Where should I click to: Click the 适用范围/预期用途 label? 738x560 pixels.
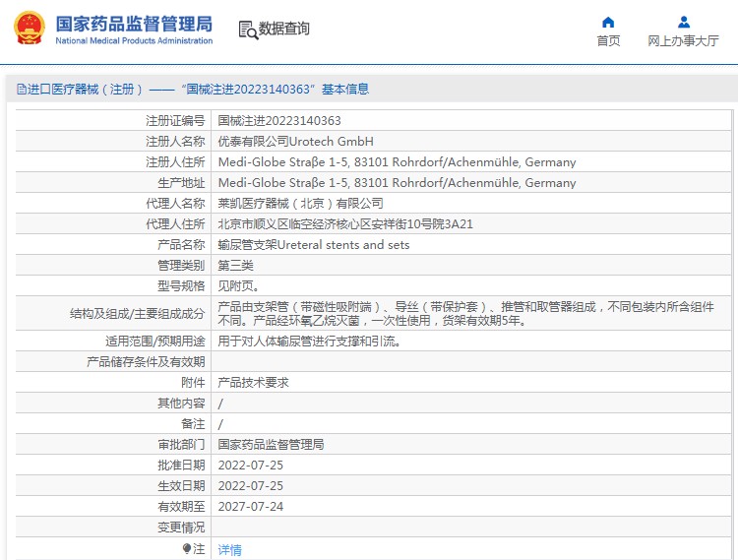(154, 342)
